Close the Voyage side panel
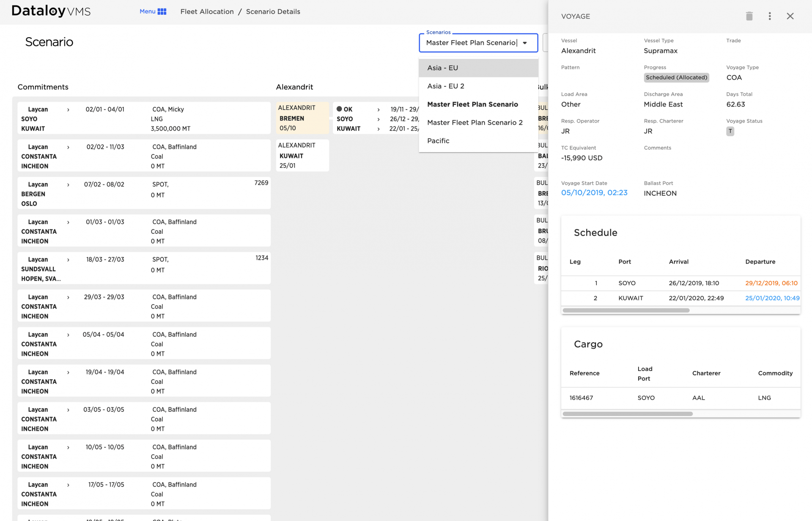The height and width of the screenshot is (521, 812). pos(790,16)
